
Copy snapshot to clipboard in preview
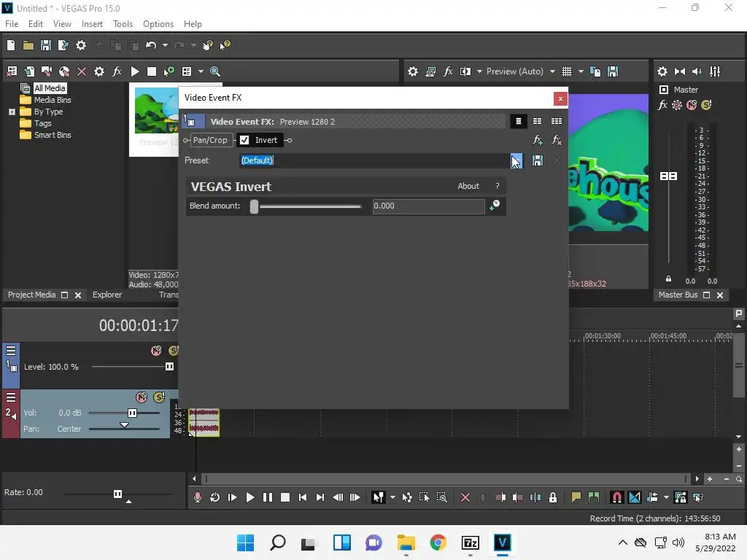pos(595,71)
